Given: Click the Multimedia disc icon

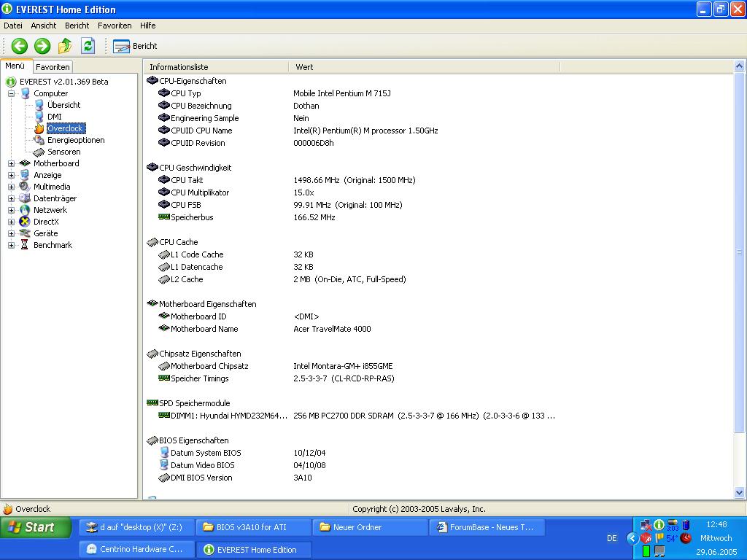Looking at the screenshot, I should [25, 187].
